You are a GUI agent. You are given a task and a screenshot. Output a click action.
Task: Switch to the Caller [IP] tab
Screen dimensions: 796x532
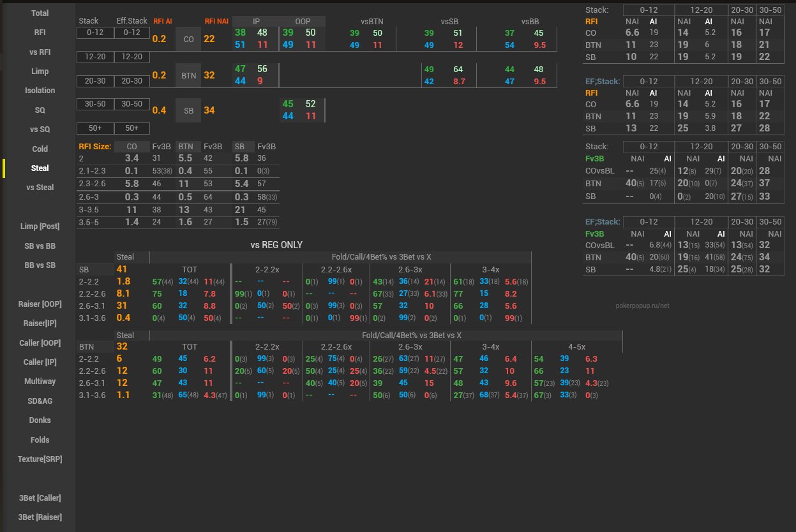40,362
